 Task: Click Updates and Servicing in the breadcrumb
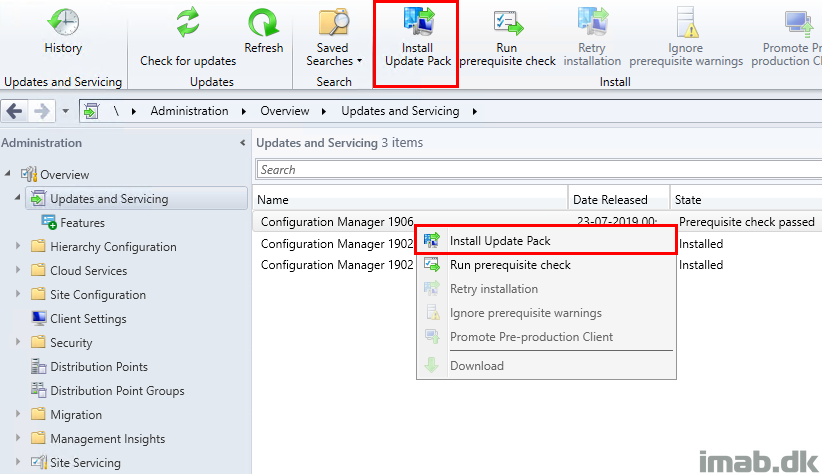(x=400, y=111)
